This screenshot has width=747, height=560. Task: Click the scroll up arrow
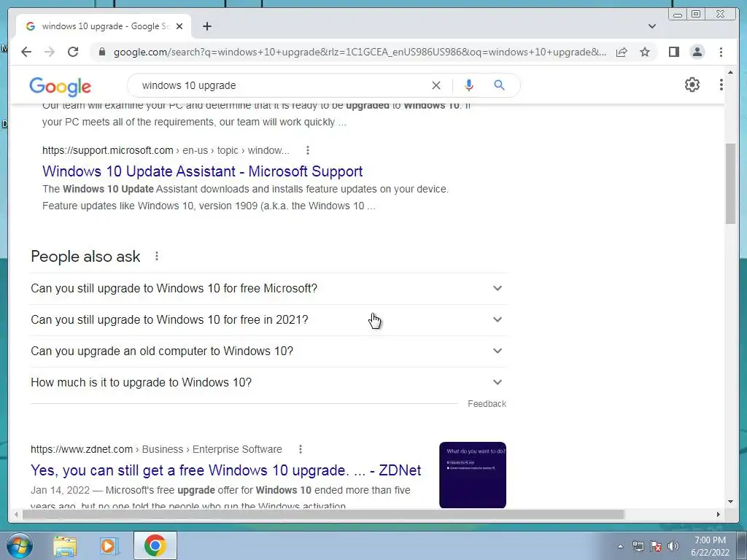(x=730, y=72)
